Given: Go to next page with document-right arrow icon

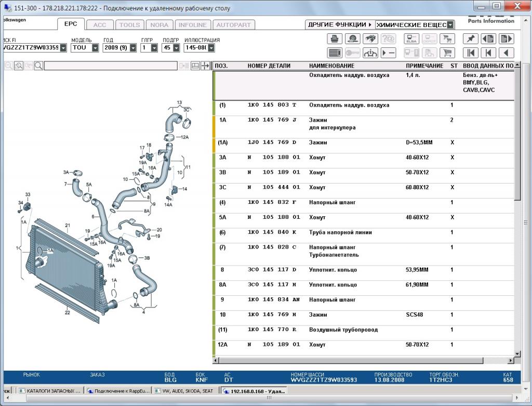Looking at the screenshot, I should click(x=506, y=38).
